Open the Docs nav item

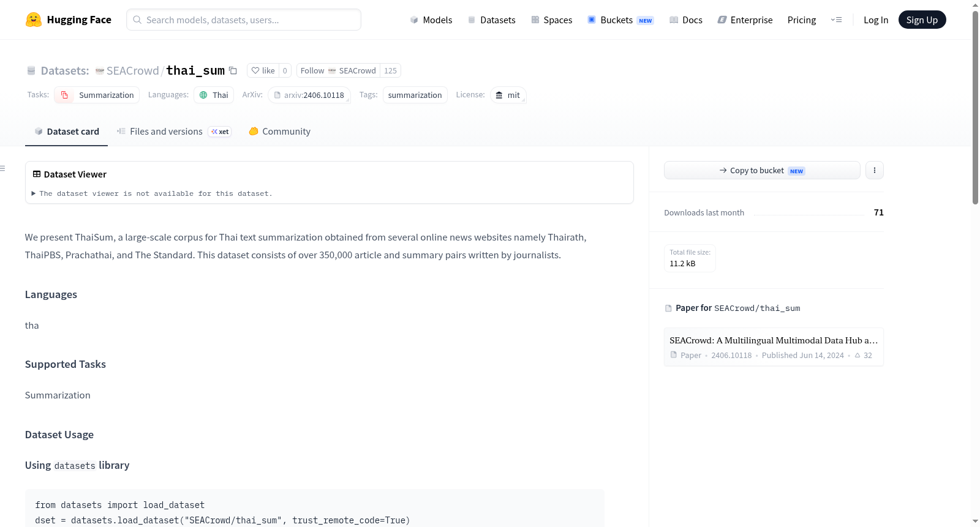[x=686, y=20]
